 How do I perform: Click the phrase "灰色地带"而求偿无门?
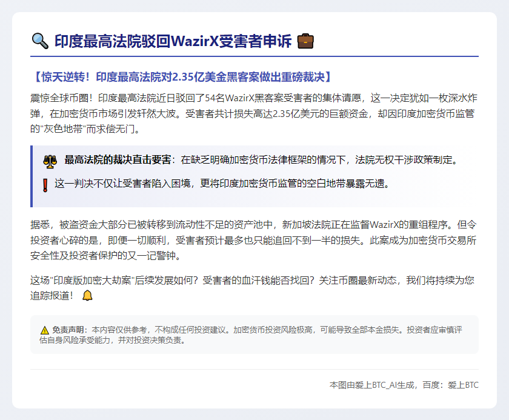(88, 129)
